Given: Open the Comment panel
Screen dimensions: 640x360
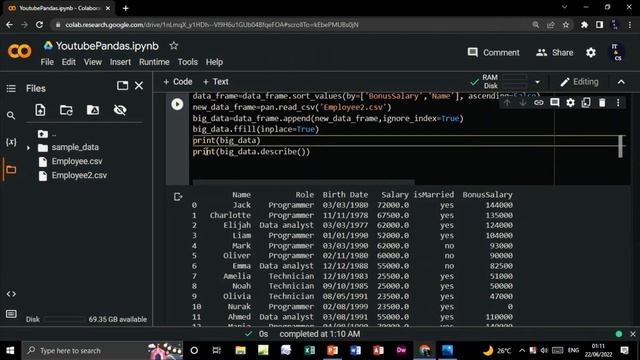Looking at the screenshot, I should (493, 53).
